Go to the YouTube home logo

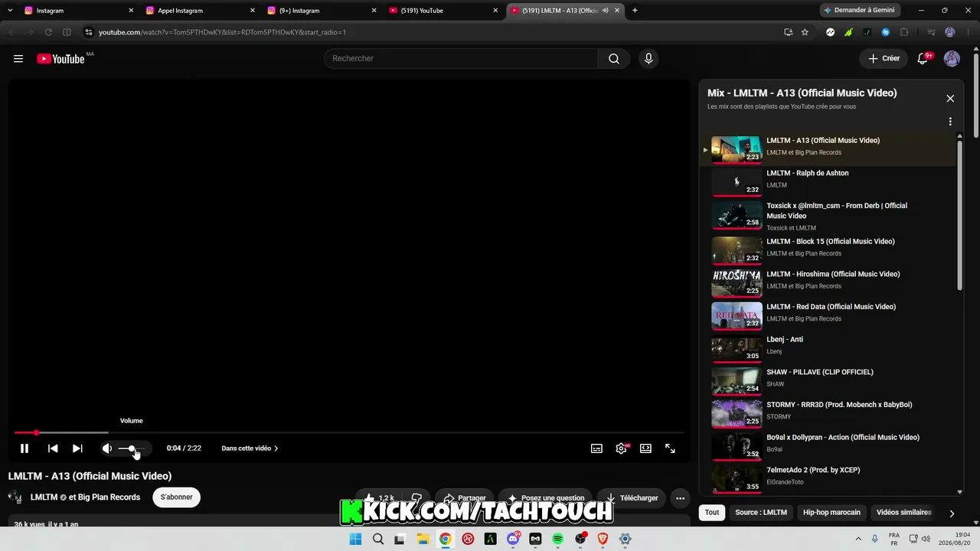click(60, 59)
